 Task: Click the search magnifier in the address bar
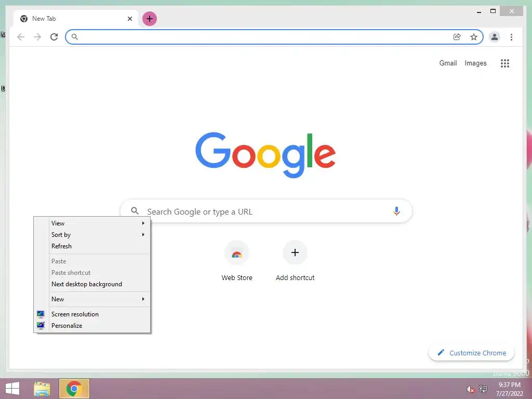pos(75,37)
